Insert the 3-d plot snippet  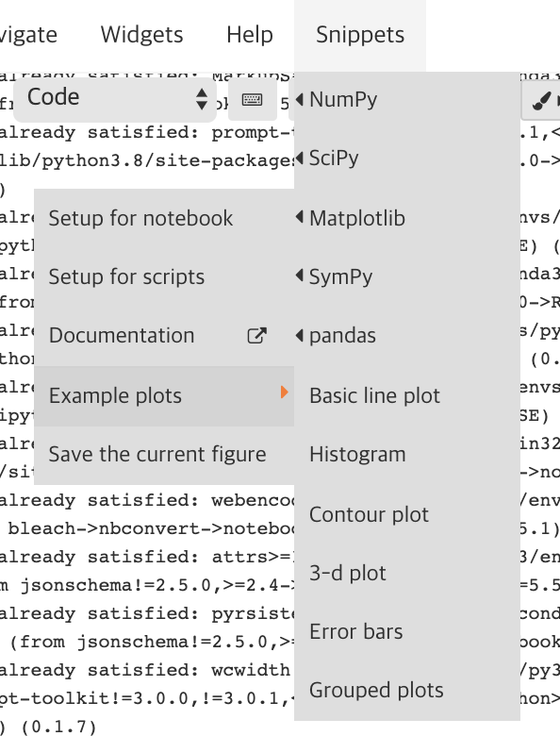point(407,573)
